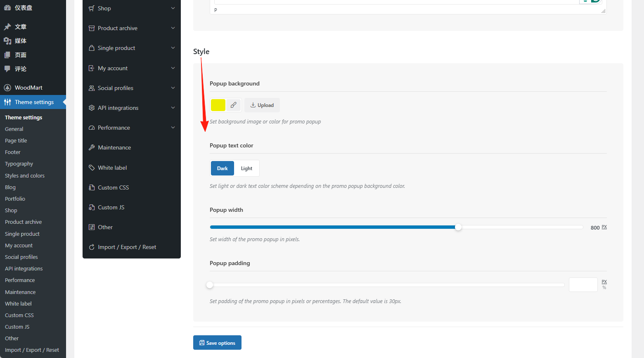Screen dimensions: 644x358
Task: Select Dark popup text color
Action: [223, 168]
